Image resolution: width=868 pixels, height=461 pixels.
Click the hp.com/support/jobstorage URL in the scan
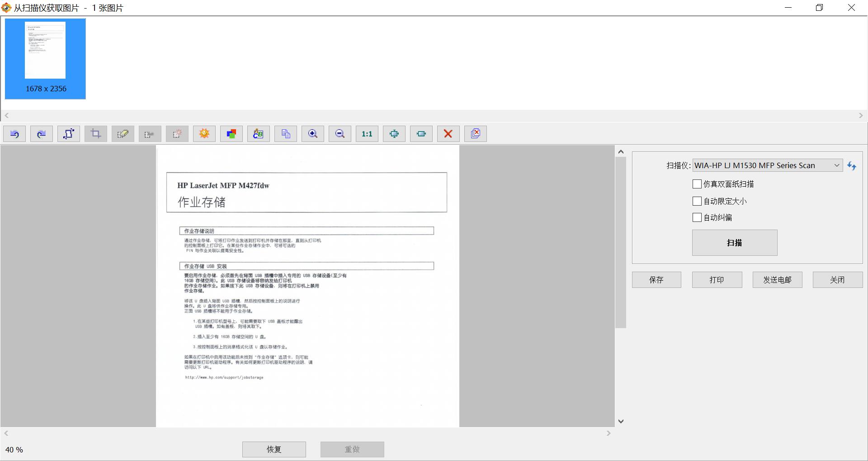tap(224, 377)
